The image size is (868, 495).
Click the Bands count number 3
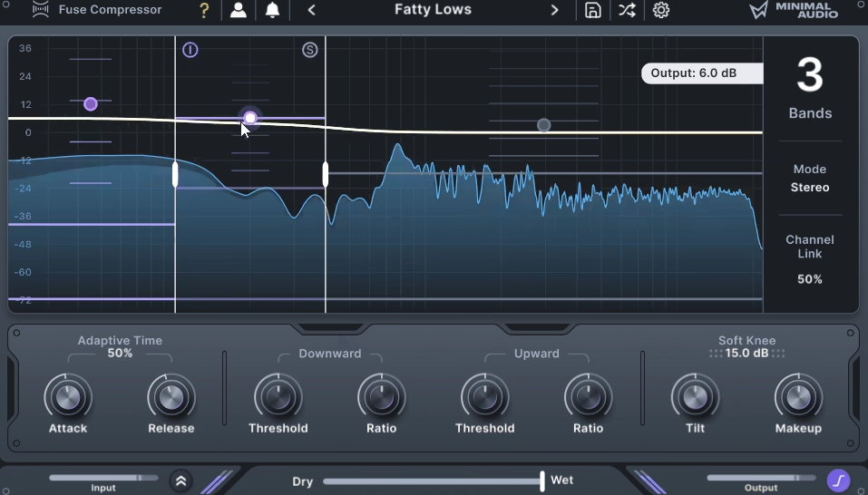click(810, 76)
